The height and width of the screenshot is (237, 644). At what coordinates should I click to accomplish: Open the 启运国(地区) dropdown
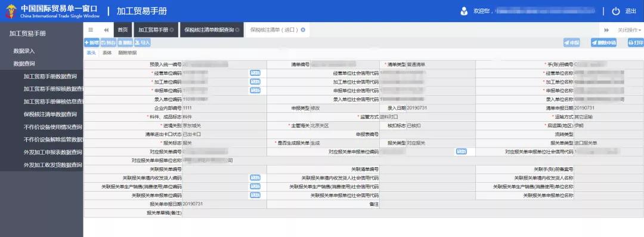(609, 125)
